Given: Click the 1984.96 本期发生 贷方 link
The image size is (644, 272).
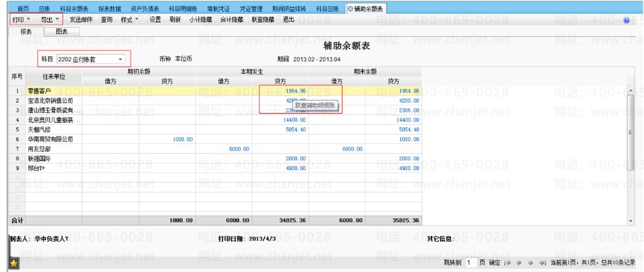Looking at the screenshot, I should tap(295, 91).
